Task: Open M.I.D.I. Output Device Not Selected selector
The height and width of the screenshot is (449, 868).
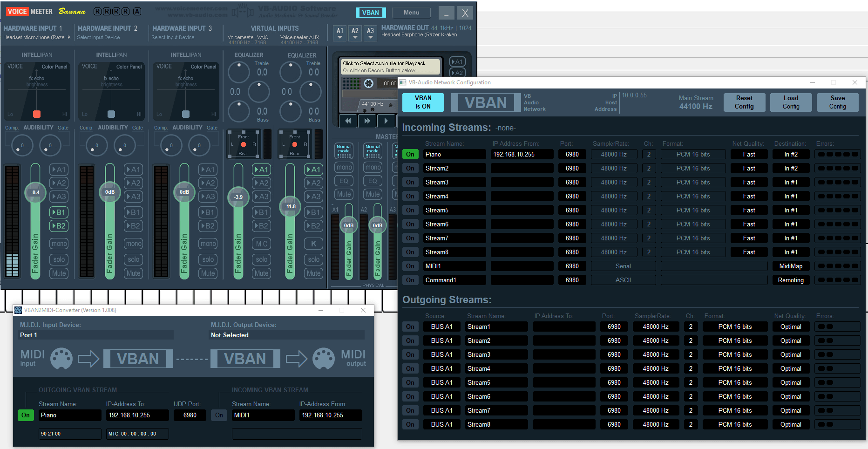Action: [287, 335]
